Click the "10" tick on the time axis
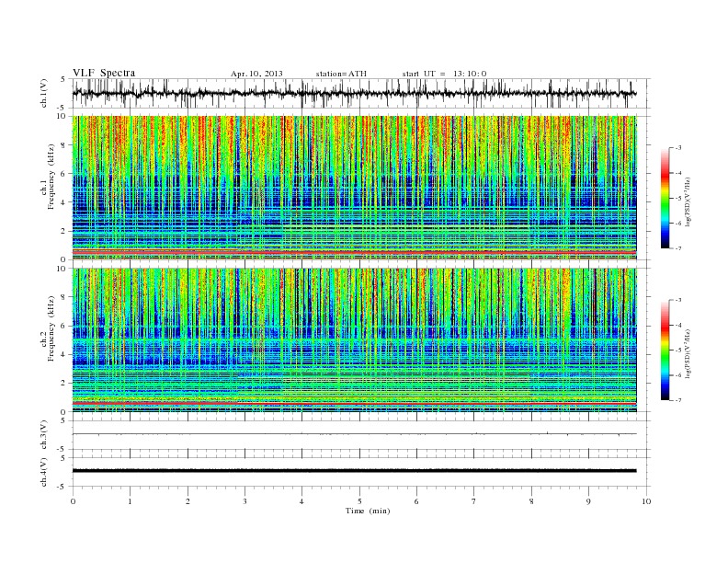 pos(646,501)
